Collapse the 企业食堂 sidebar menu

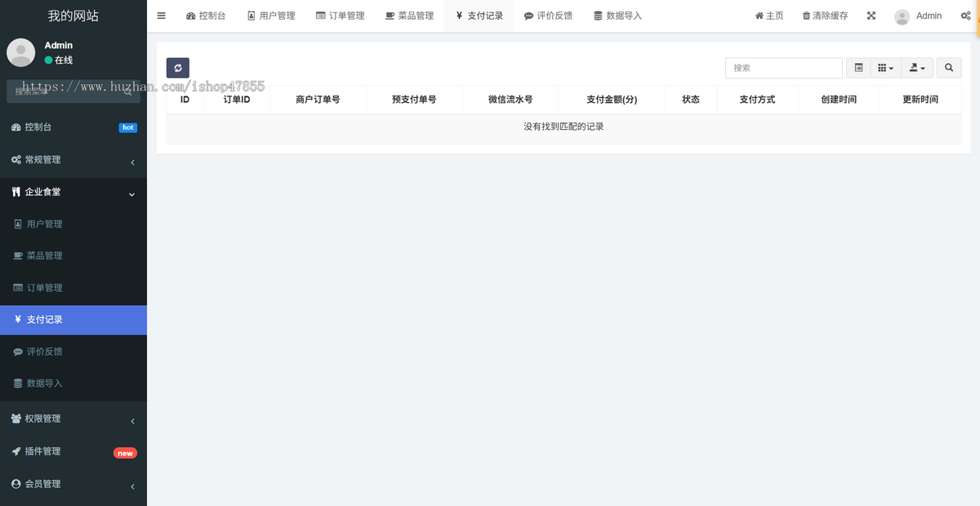pos(73,192)
